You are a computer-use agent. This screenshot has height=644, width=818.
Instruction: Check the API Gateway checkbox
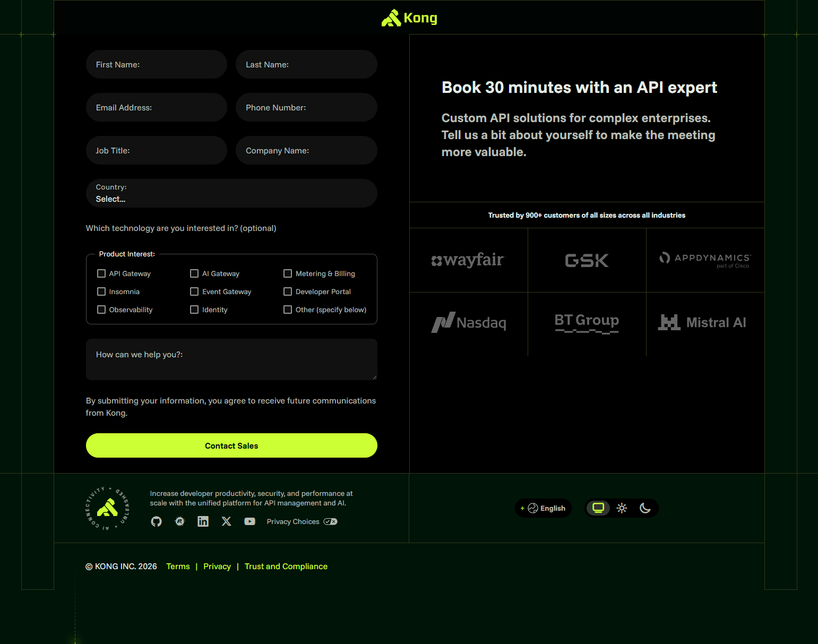click(101, 273)
